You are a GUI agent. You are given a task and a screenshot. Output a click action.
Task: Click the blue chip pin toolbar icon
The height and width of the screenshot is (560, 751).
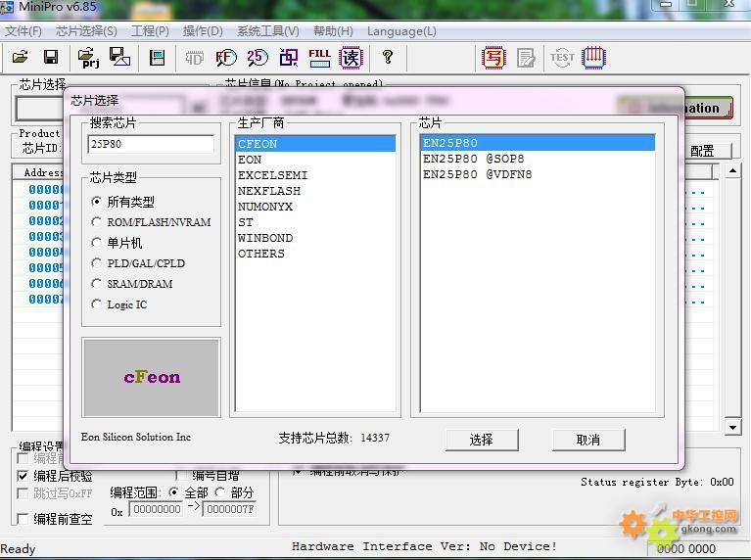(x=594, y=58)
